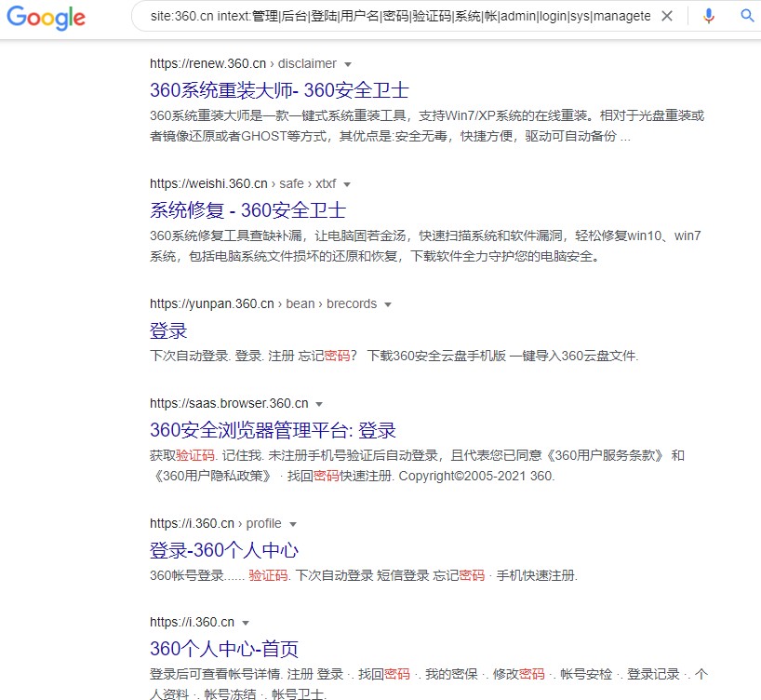
Task: Open result 360系统重装大师- 360安全卫士
Action: (279, 90)
